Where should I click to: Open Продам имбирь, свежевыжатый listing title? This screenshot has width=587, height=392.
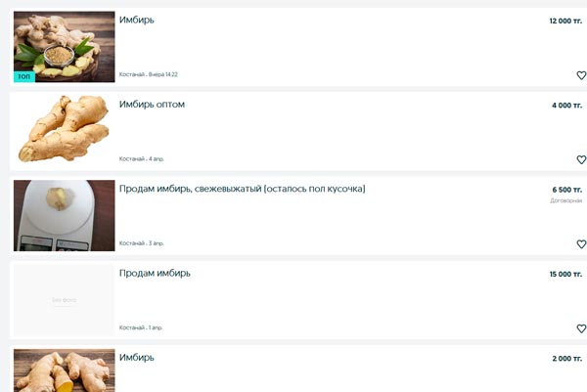(243, 189)
